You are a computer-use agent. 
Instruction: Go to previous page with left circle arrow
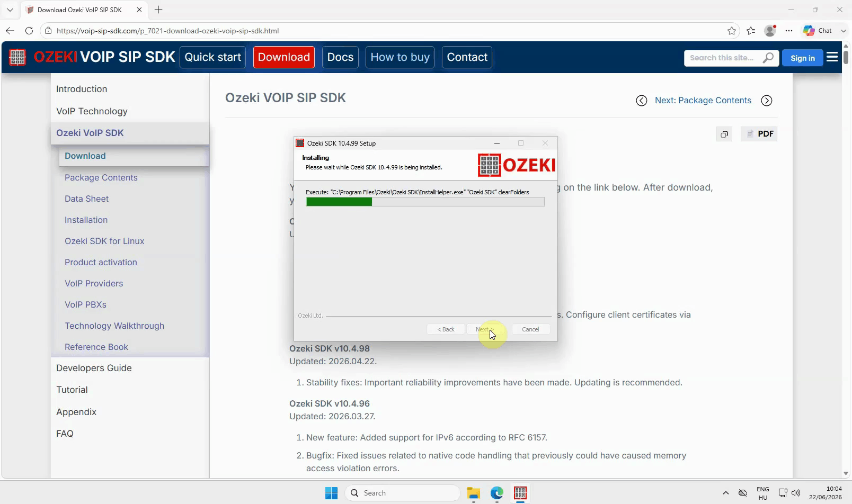click(x=642, y=101)
